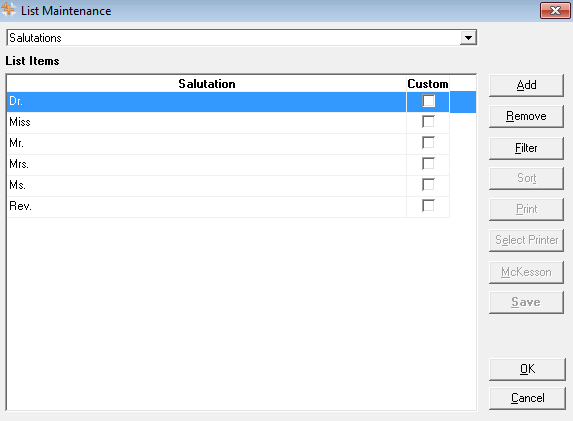The width and height of the screenshot is (573, 421).
Task: Tick the Custom checkbox for Mrs.
Action: coord(428,164)
